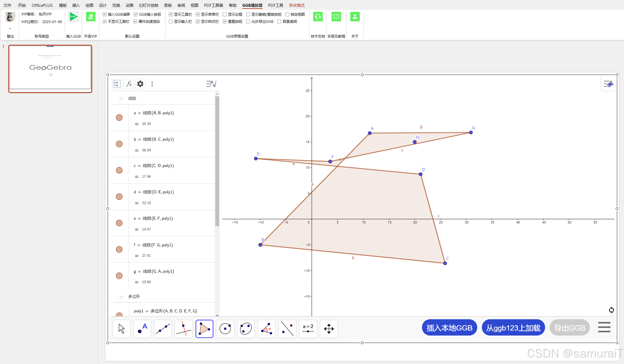Screen dimensions: 624x364
Task: Click the 从ggb123上加载 button
Action: (x=513, y=328)
